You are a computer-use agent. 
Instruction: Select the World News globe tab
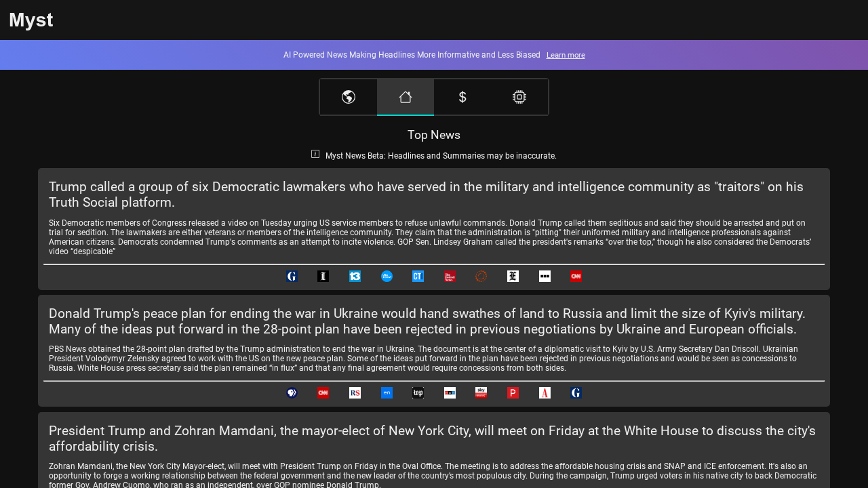coord(348,96)
